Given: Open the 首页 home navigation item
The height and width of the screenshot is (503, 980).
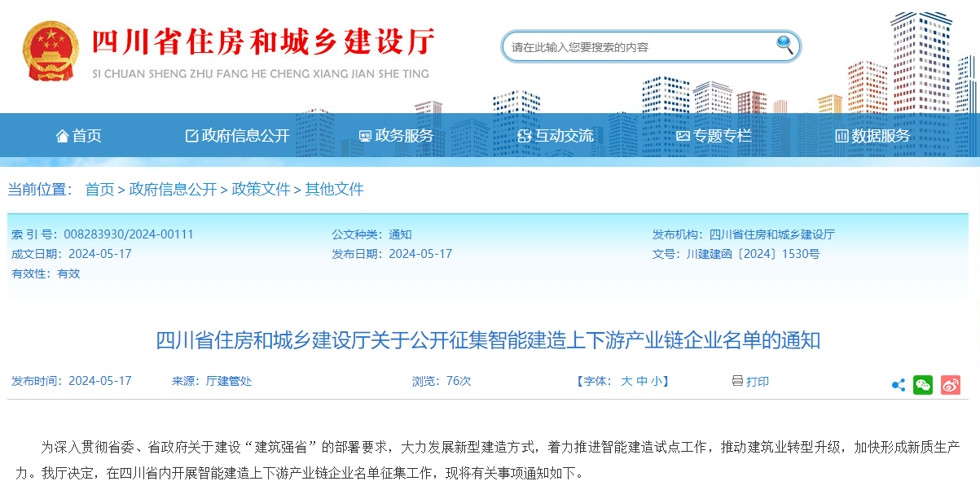Looking at the screenshot, I should click(79, 136).
